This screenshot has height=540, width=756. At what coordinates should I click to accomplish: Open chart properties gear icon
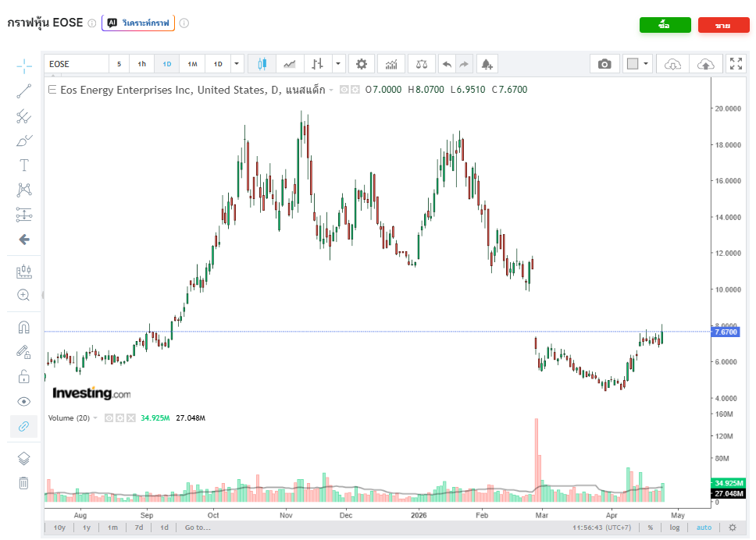tap(361, 64)
